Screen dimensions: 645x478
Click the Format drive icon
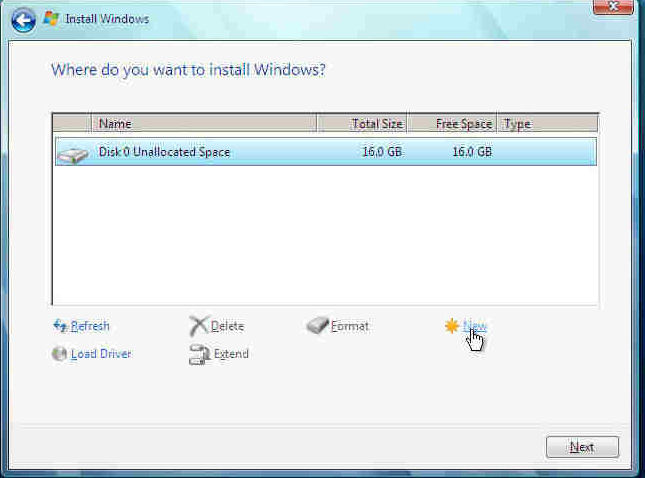pyautogui.click(x=317, y=326)
